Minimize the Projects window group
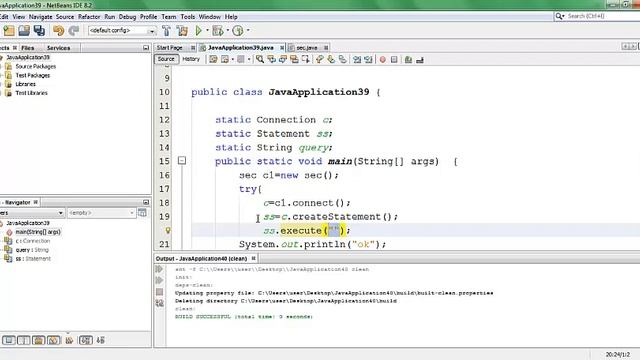Viewport: 640px width, 360px height. coord(146,48)
